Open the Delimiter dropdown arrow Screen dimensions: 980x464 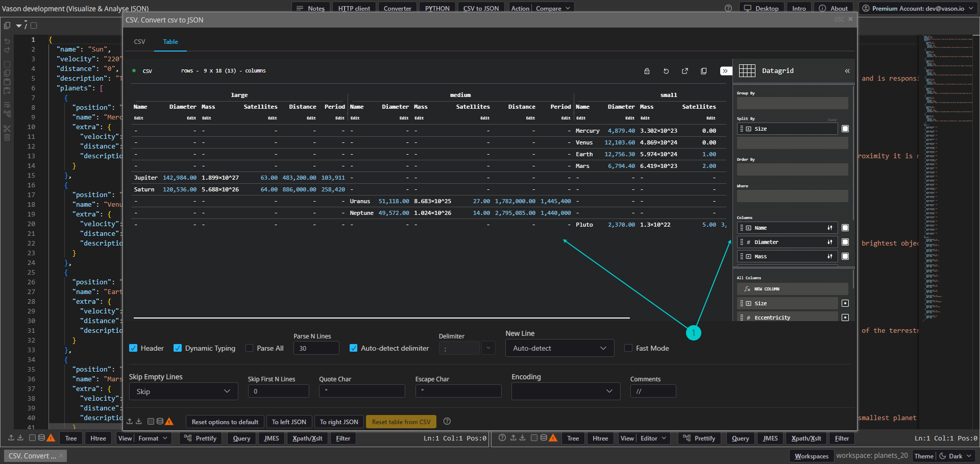tap(488, 348)
